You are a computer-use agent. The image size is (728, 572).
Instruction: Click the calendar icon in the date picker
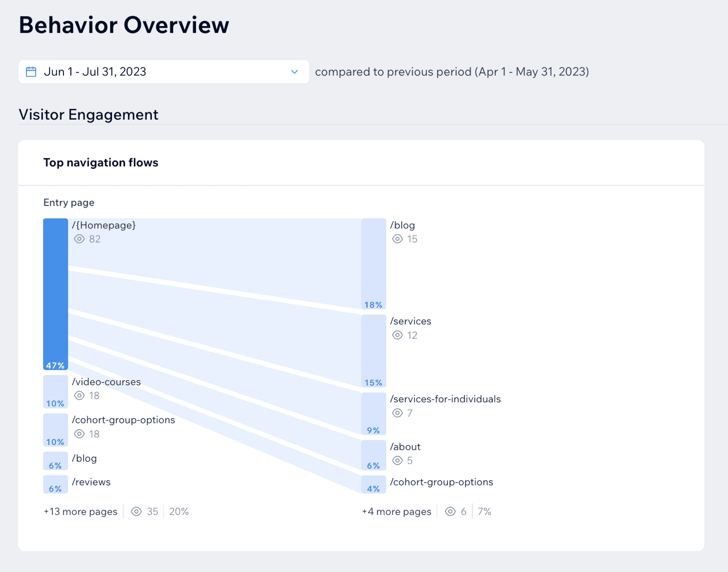tap(31, 71)
